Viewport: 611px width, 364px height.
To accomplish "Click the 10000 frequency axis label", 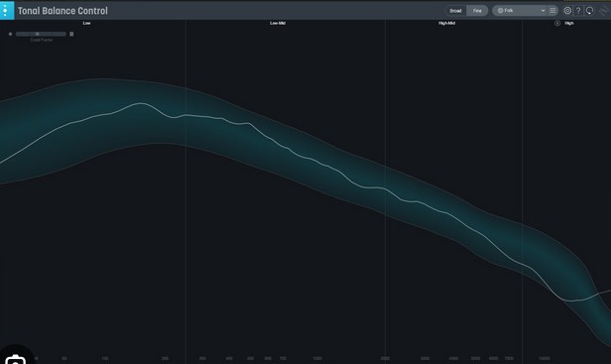I will pos(545,358).
